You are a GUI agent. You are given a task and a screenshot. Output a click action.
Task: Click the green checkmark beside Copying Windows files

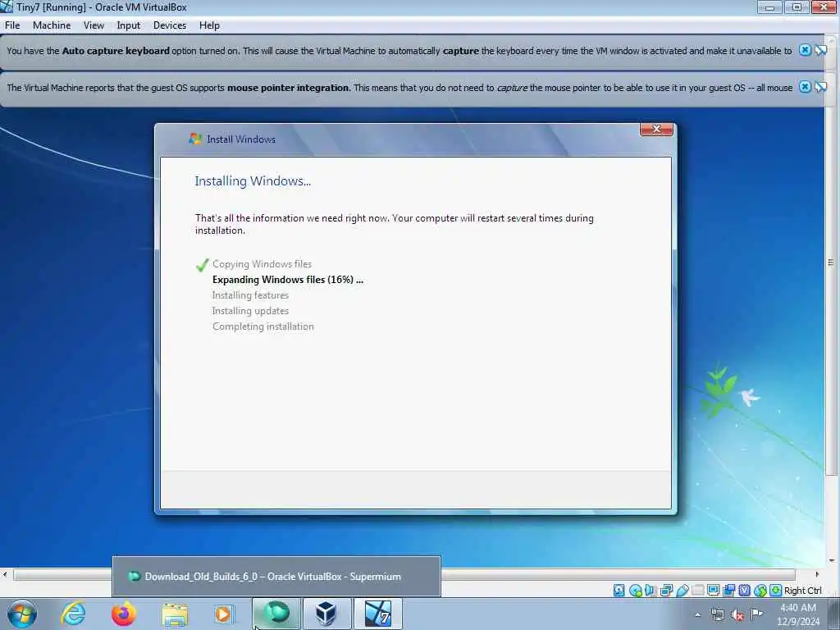[202, 265]
